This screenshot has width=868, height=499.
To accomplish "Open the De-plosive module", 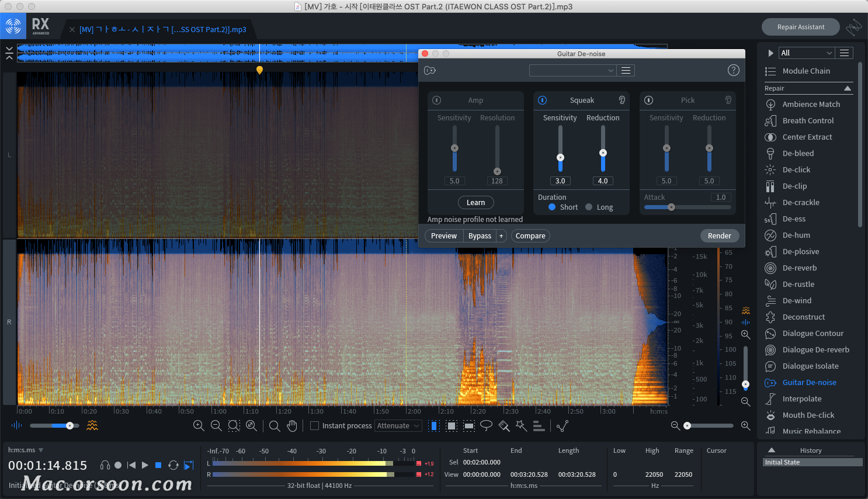I will [x=801, y=251].
